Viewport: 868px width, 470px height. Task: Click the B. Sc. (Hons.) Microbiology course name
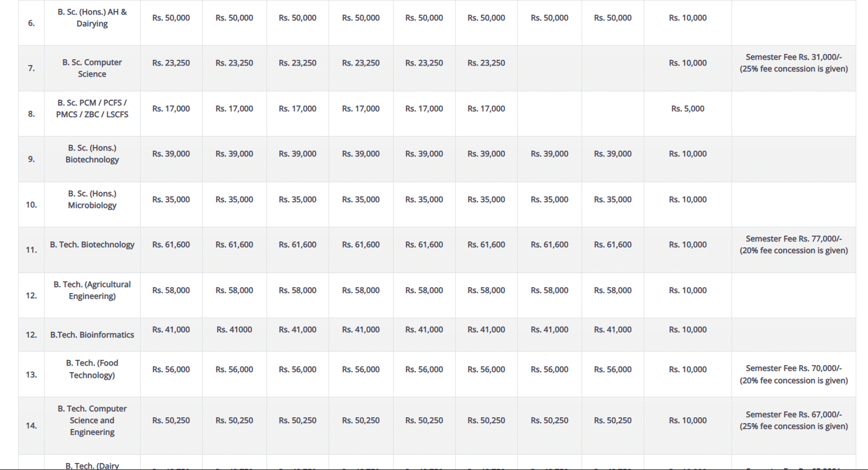tap(92, 199)
